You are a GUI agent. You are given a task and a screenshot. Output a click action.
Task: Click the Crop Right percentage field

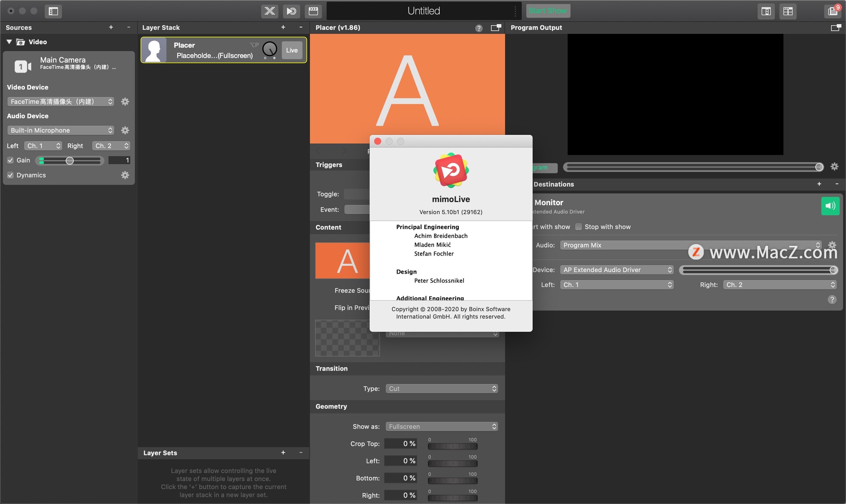tap(400, 495)
